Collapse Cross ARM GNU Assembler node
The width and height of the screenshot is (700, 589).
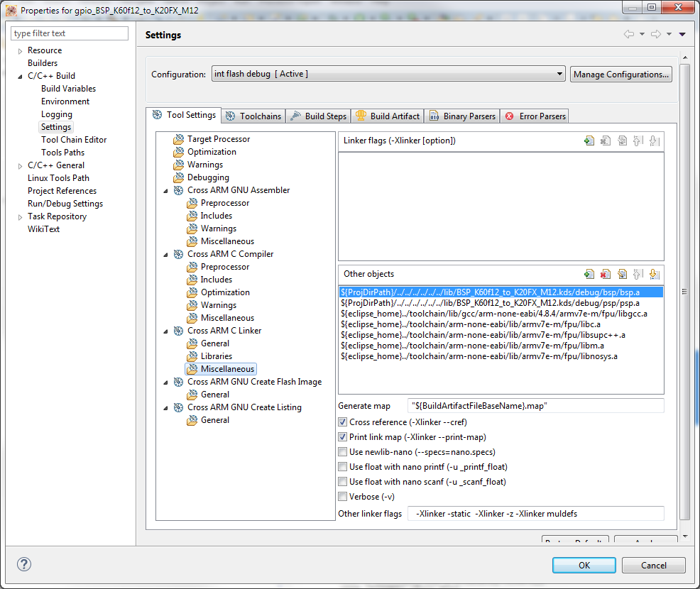pos(165,190)
